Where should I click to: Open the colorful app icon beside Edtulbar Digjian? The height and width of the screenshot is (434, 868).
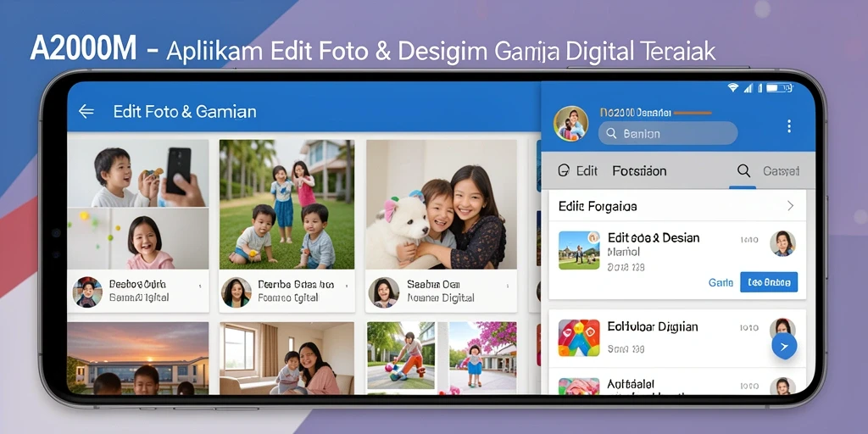pos(579,337)
